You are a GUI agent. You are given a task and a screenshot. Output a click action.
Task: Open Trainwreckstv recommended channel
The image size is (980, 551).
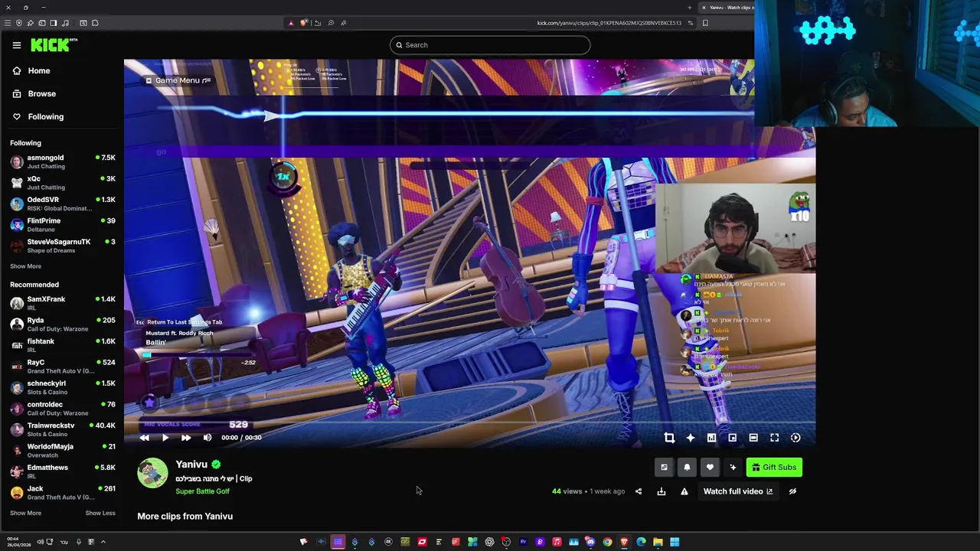(x=62, y=429)
